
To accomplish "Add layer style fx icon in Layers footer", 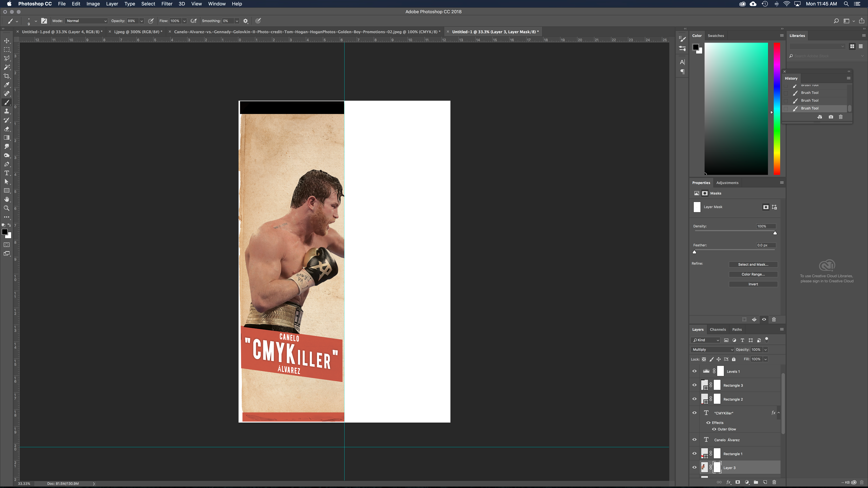I will point(729,482).
